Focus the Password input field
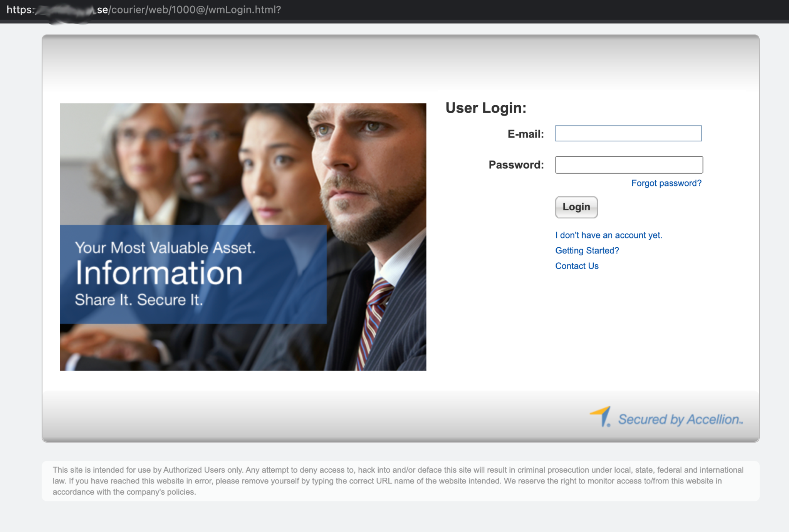 point(629,165)
